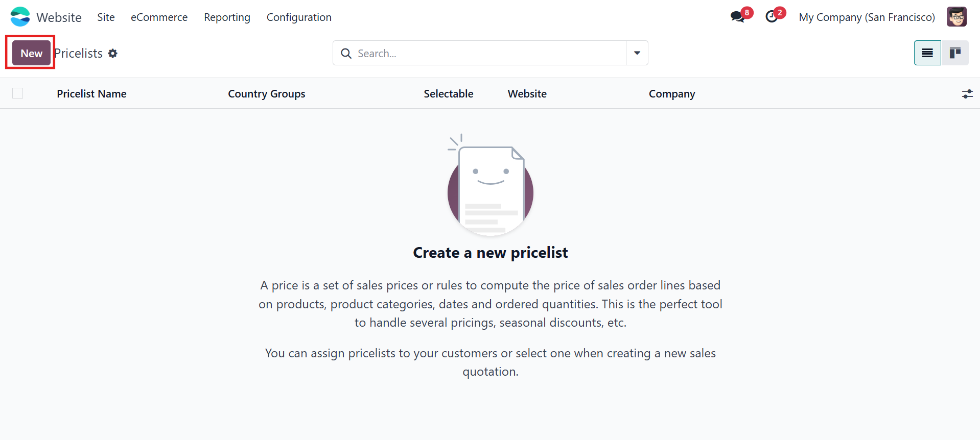The image size is (980, 440).
Task: Open the Site menu
Action: tap(106, 17)
